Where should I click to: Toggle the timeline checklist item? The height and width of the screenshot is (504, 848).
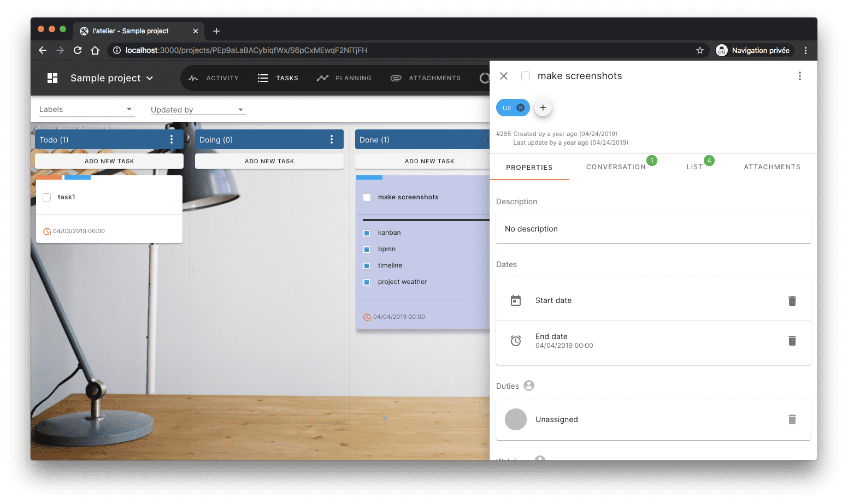[367, 266]
